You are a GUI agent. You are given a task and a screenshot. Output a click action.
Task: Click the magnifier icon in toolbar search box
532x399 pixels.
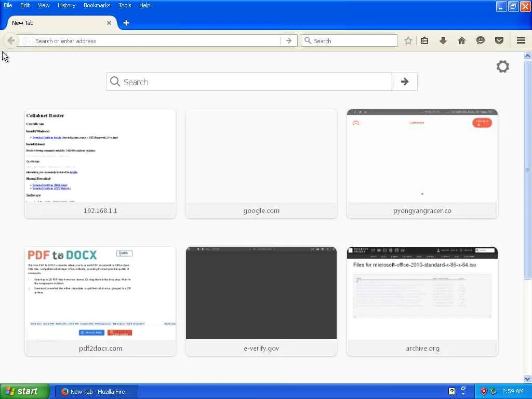point(308,41)
